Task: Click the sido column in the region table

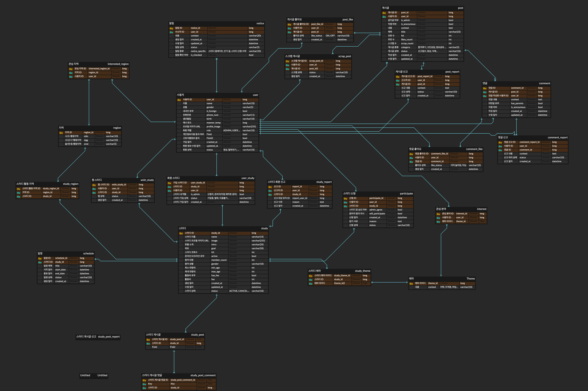Action: pos(86,136)
